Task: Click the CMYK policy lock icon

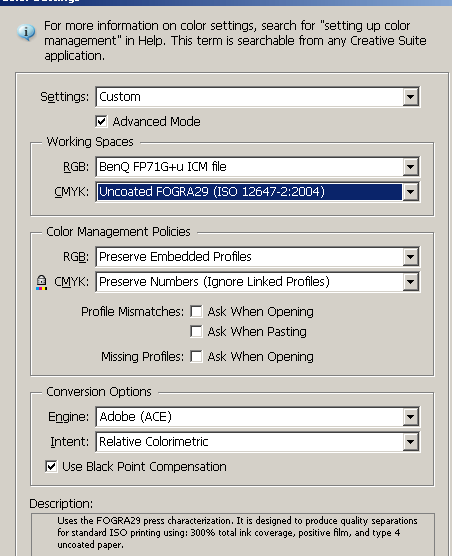Action: coord(41,283)
